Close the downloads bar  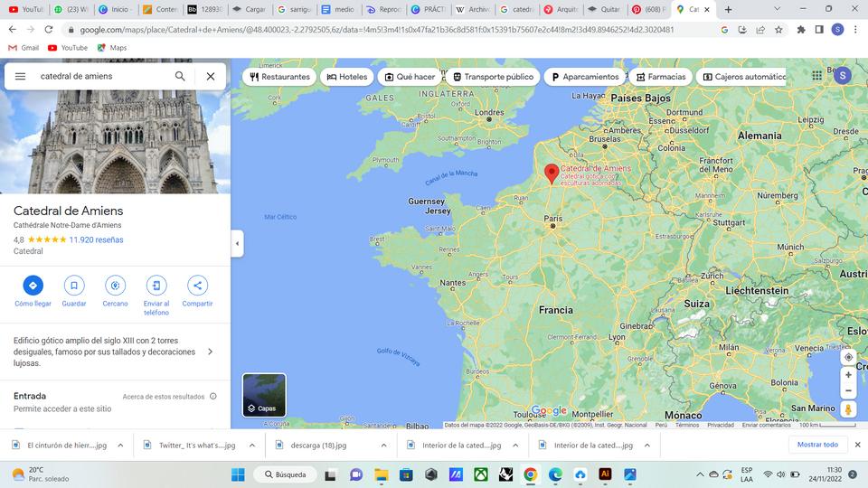pyautogui.click(x=857, y=445)
